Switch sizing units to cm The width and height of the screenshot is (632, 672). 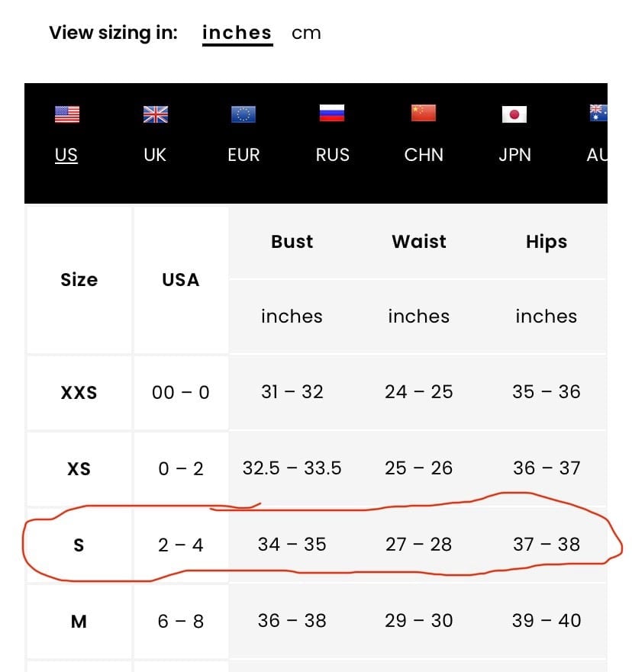(306, 33)
